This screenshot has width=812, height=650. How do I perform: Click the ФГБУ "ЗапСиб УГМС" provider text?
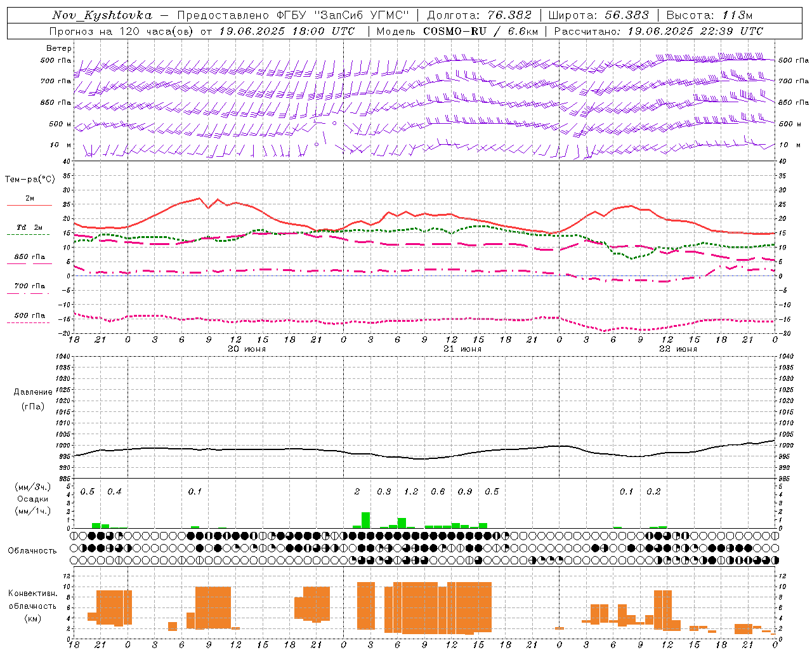click(343, 15)
